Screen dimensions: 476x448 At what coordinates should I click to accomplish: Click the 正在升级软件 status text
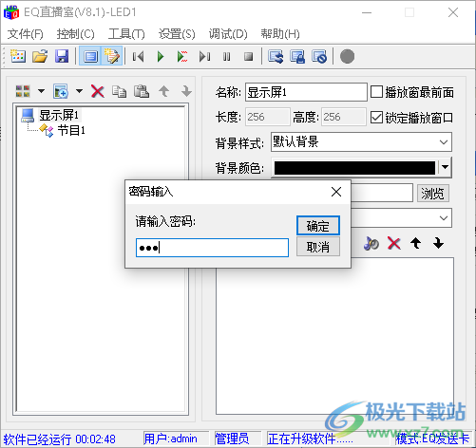coord(311,439)
